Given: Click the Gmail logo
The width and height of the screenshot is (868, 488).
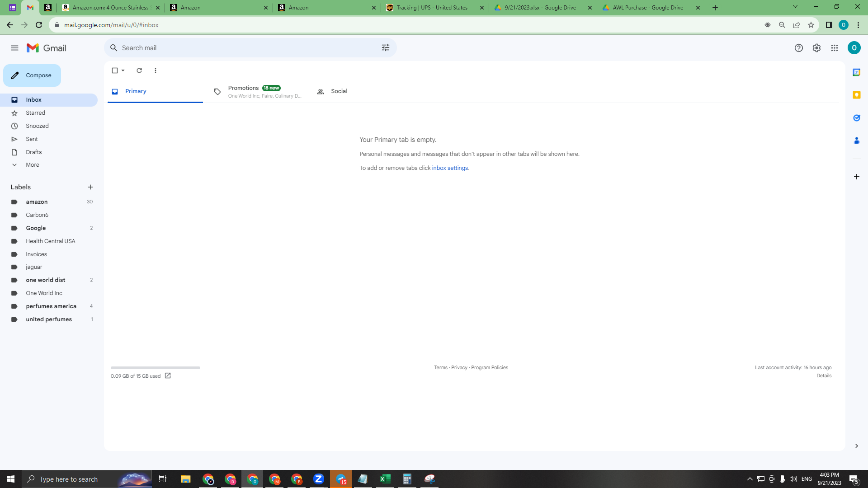Looking at the screenshot, I should click(47, 48).
